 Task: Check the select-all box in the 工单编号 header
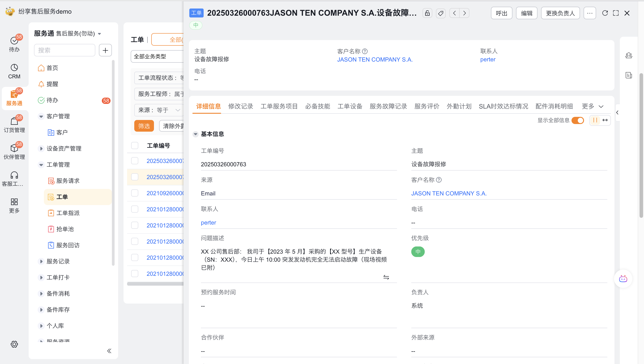point(135,145)
